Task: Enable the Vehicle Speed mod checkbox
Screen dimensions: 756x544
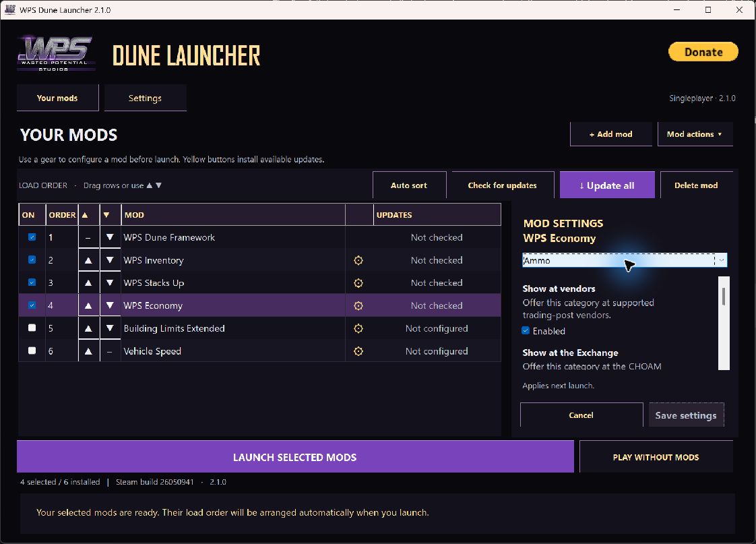Action: pyautogui.click(x=32, y=351)
